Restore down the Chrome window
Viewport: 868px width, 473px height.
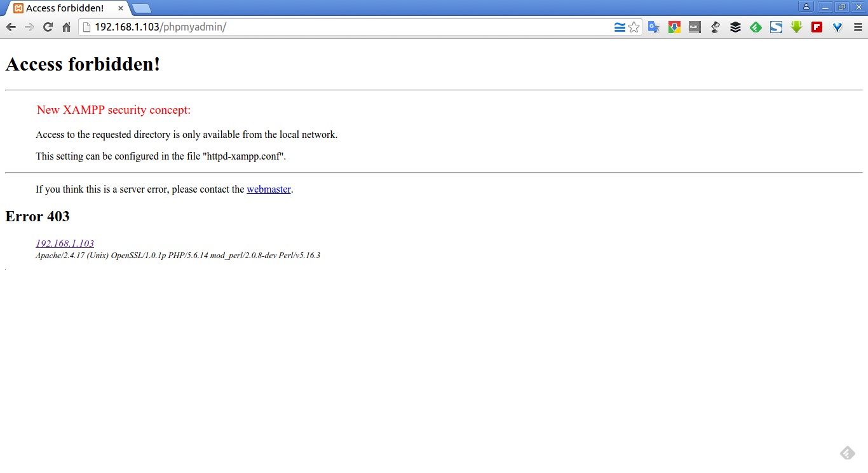[842, 7]
